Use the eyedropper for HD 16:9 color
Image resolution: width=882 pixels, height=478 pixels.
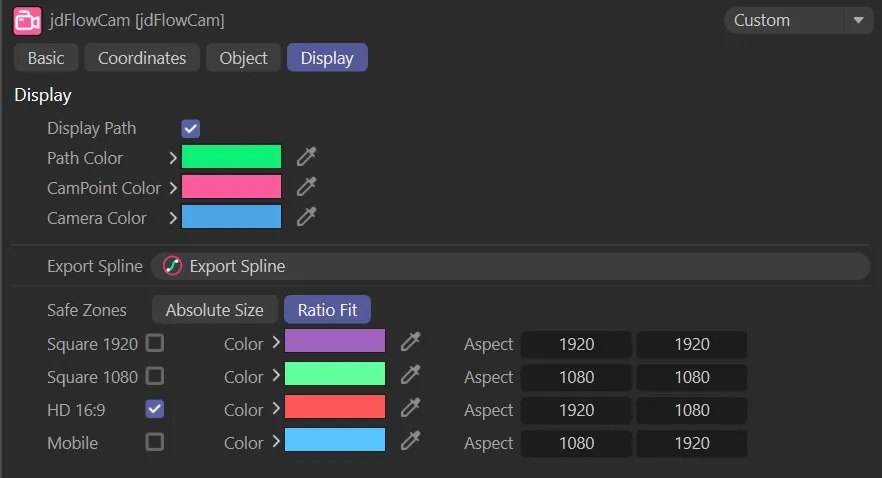click(411, 408)
